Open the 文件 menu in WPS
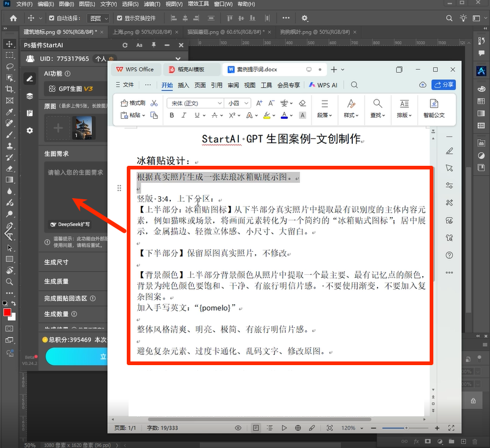490x448 pixels. tap(125, 85)
